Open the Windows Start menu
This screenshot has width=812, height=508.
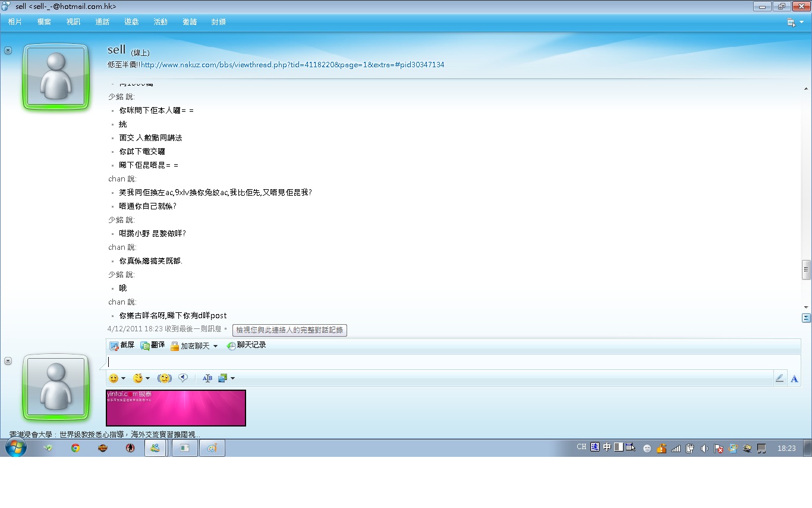pyautogui.click(x=16, y=448)
